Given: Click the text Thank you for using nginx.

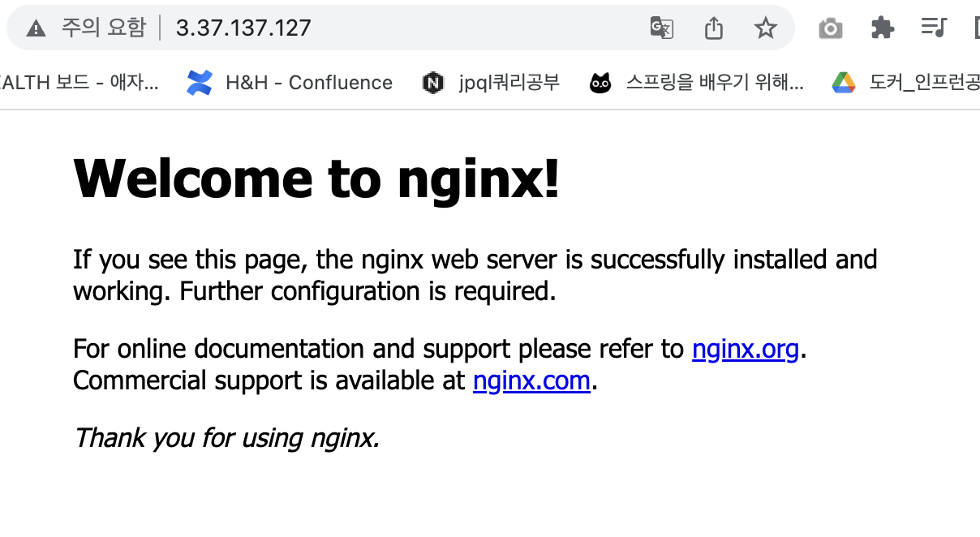Looking at the screenshot, I should 226,439.
